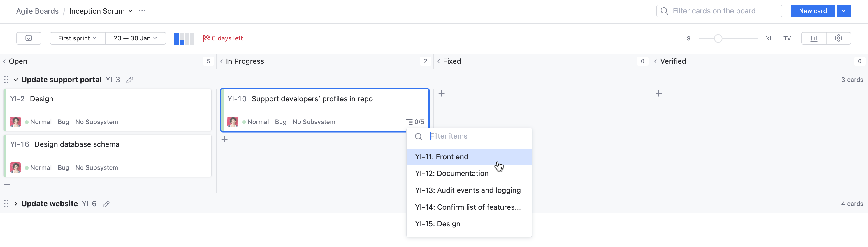Screen dimensions: 868x247
Task: Open board settings gear icon
Action: coord(838,38)
